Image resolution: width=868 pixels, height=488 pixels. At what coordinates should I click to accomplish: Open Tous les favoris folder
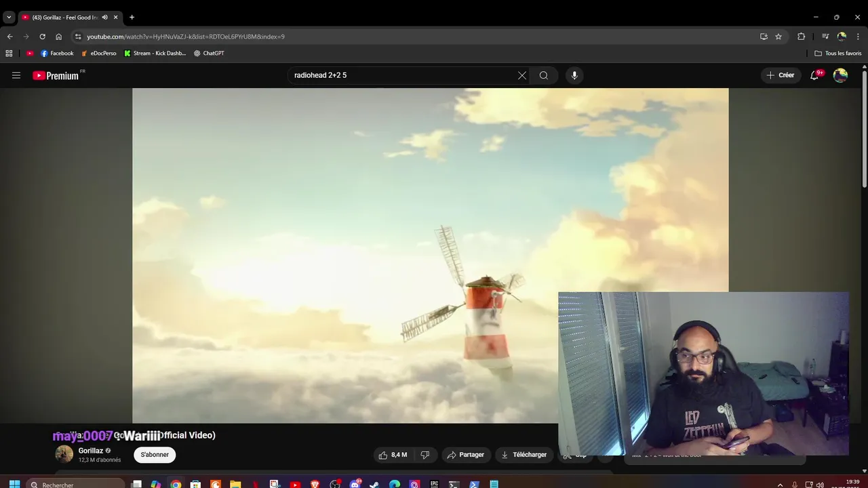pos(838,53)
